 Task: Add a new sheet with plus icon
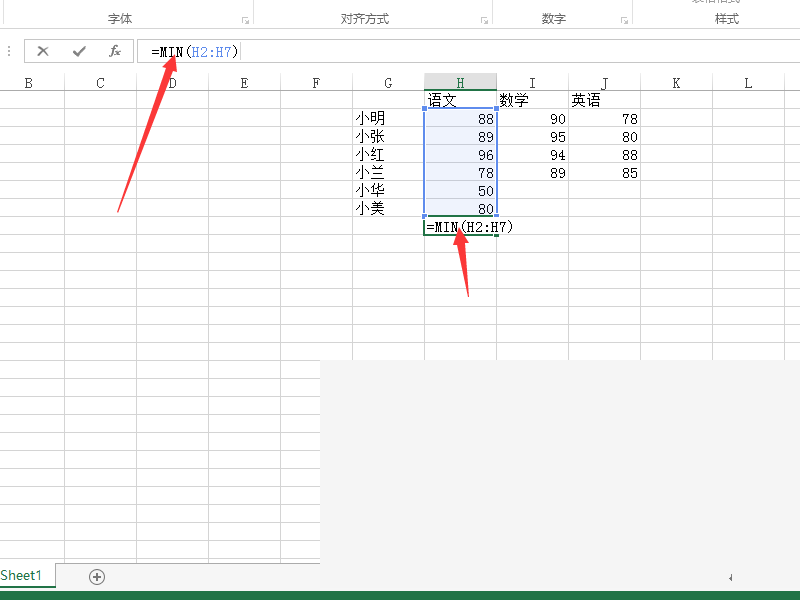97,577
